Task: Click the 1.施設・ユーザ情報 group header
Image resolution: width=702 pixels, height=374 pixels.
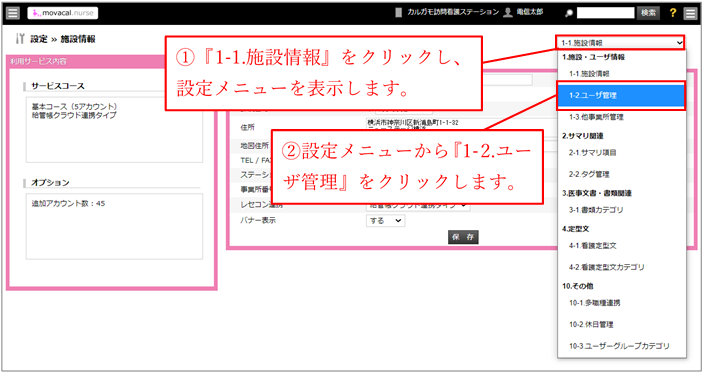Action: click(594, 57)
